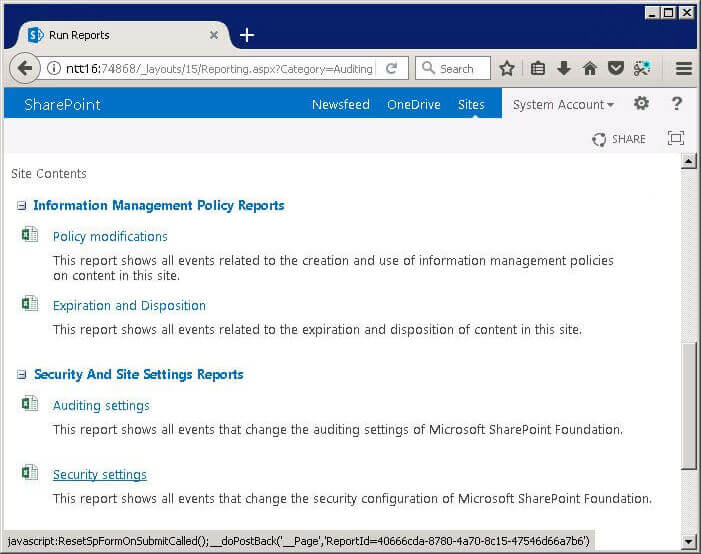The image size is (701, 554).
Task: Go back with the browser back arrow
Action: pyautogui.click(x=25, y=68)
